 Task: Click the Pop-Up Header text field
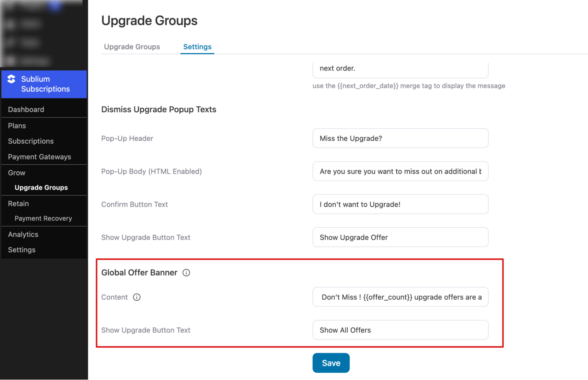pyautogui.click(x=400, y=138)
